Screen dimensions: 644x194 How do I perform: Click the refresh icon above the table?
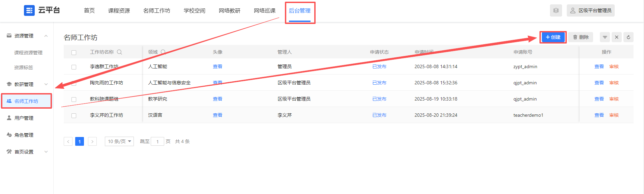628,37
